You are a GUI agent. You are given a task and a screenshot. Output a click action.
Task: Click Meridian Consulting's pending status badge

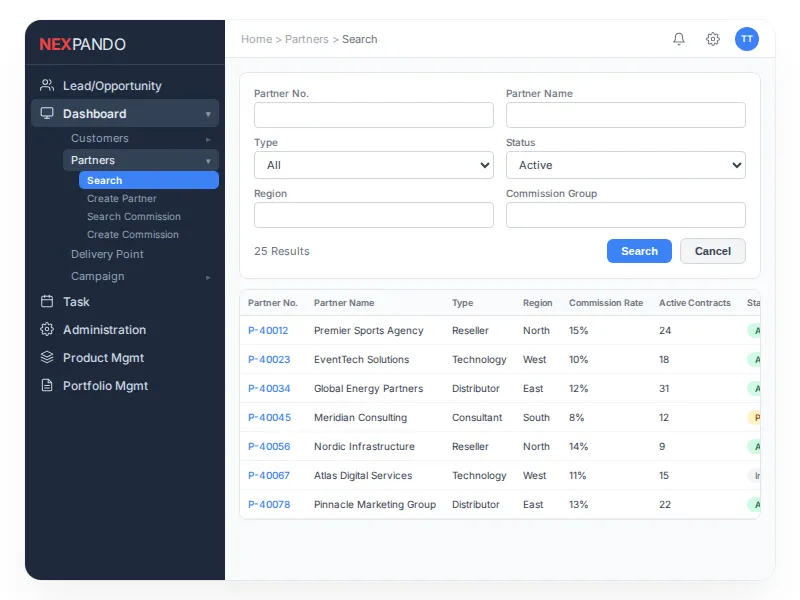click(755, 418)
